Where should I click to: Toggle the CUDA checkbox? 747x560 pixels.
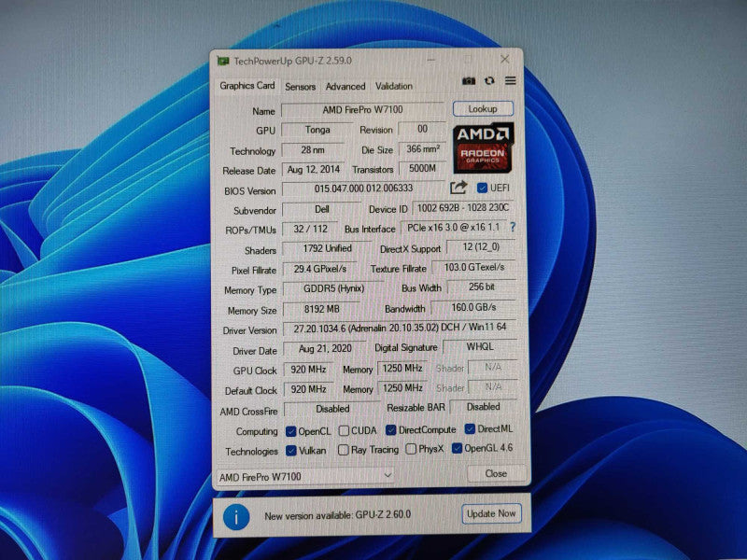(344, 430)
